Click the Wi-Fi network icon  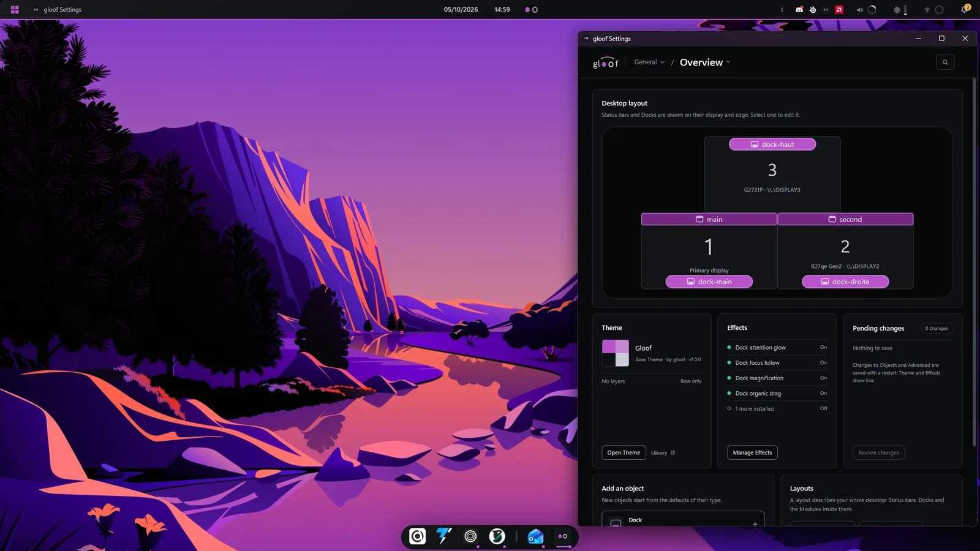[x=927, y=10]
